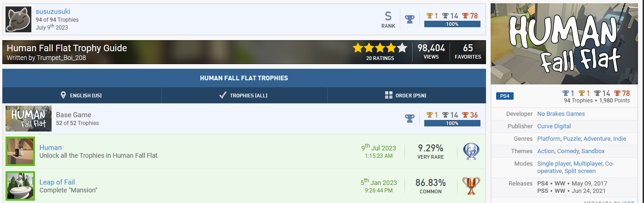Click the Base Game 100% progress bar
The height and width of the screenshot is (203, 644).
coord(452,123)
